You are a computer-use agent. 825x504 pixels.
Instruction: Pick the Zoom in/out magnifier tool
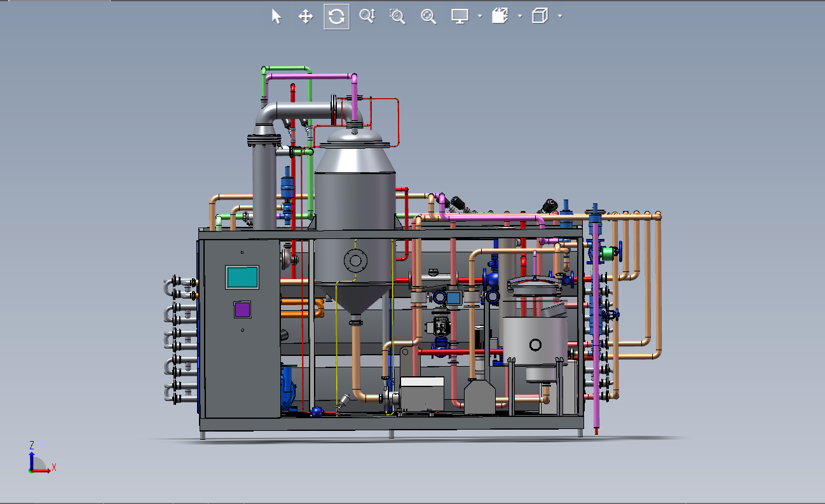(x=367, y=17)
